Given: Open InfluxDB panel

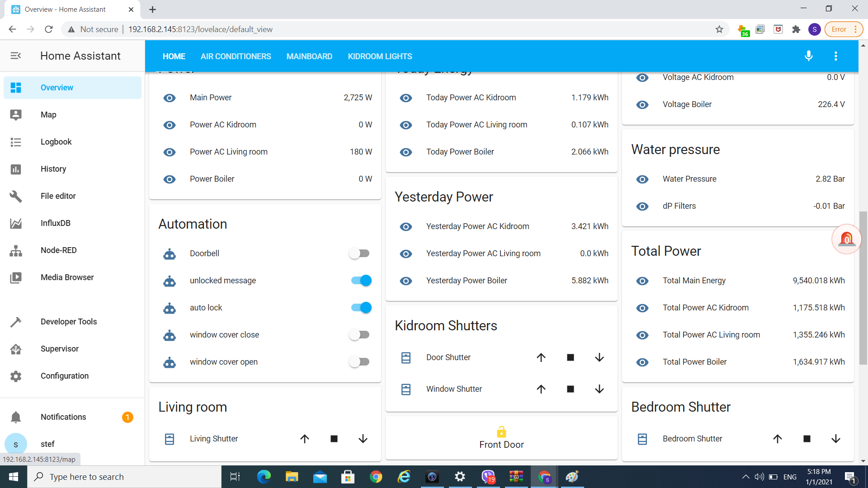Looking at the screenshot, I should coord(72,223).
